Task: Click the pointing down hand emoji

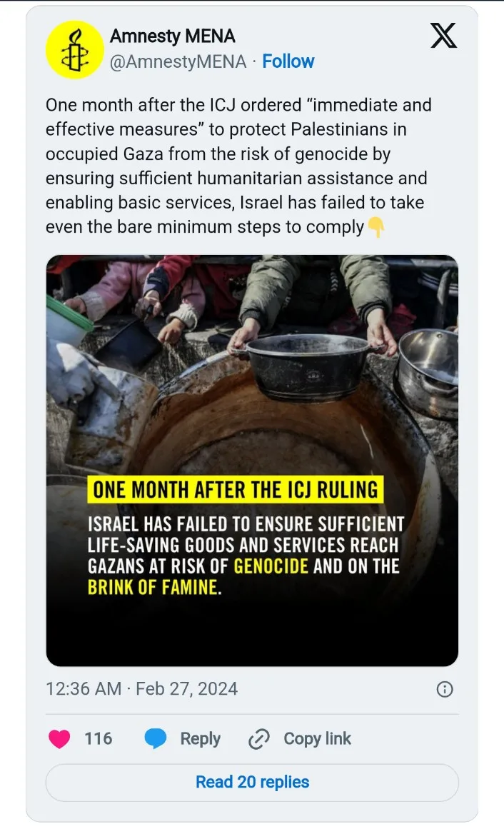Action: [x=376, y=227]
